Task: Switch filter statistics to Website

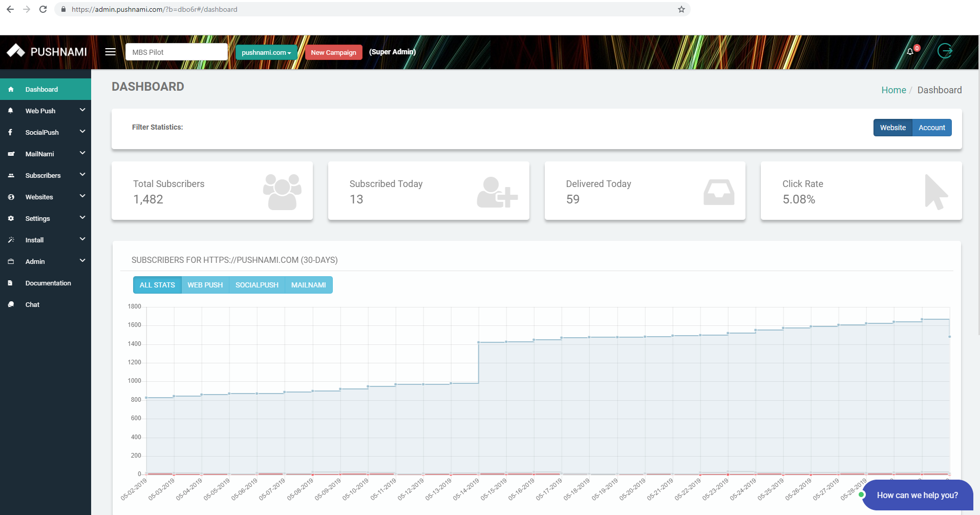Action: click(892, 128)
